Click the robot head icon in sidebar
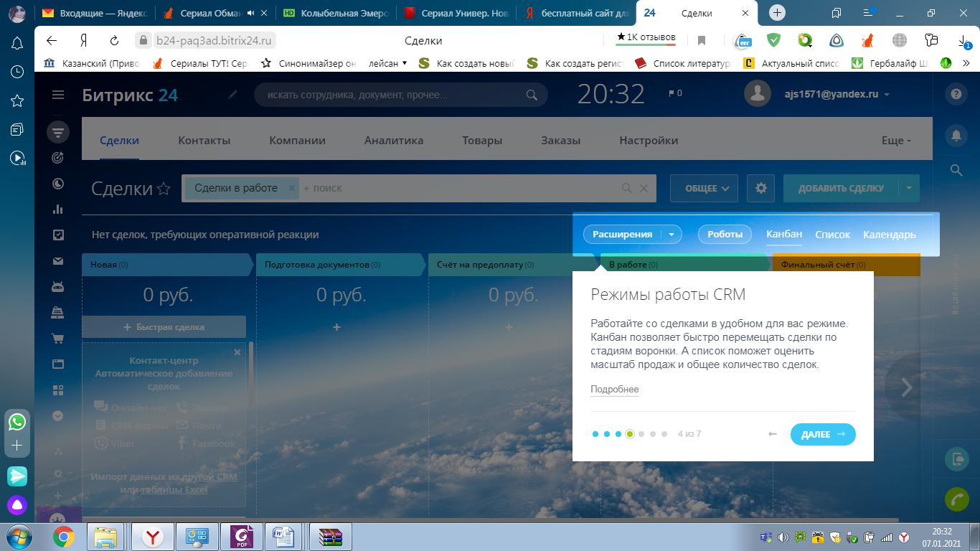The height and width of the screenshot is (551, 980). click(58, 287)
